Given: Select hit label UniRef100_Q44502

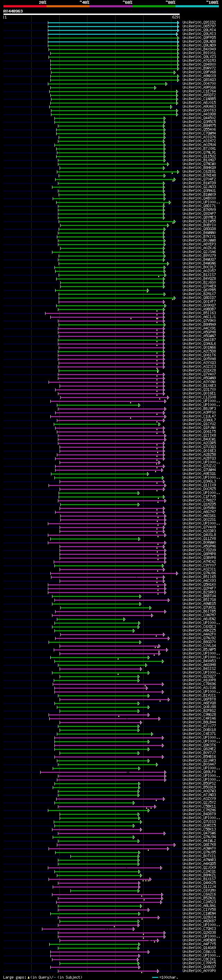Looking at the screenshot, I should (199, 118).
